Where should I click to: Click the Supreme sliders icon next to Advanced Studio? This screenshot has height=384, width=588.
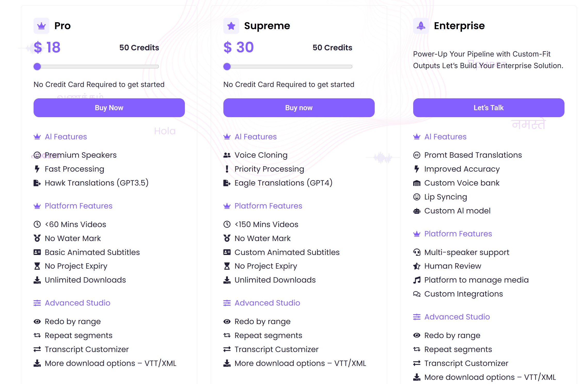coord(227,303)
